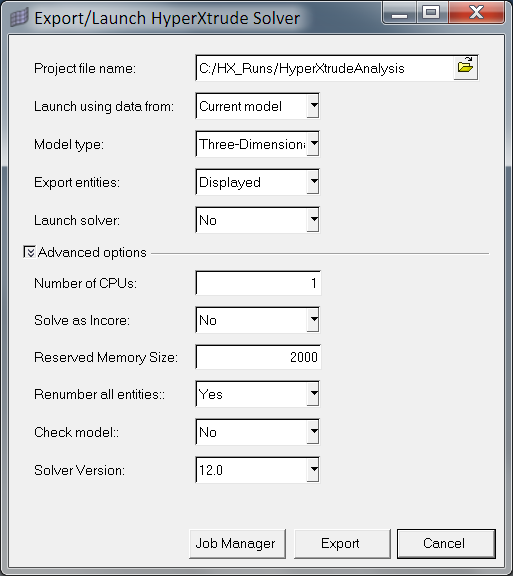The width and height of the screenshot is (513, 576).
Task: Collapse the Advanced options section
Action: 29,252
